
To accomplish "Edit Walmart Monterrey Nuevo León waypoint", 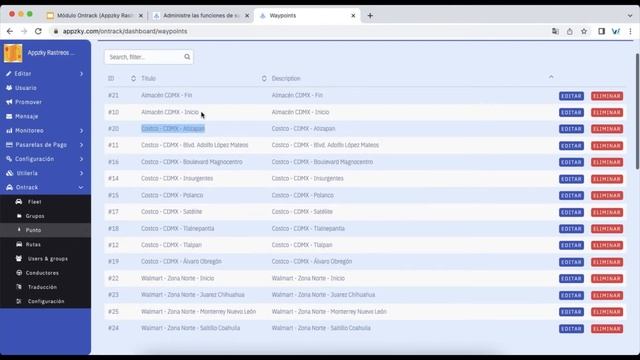I will [x=571, y=312].
